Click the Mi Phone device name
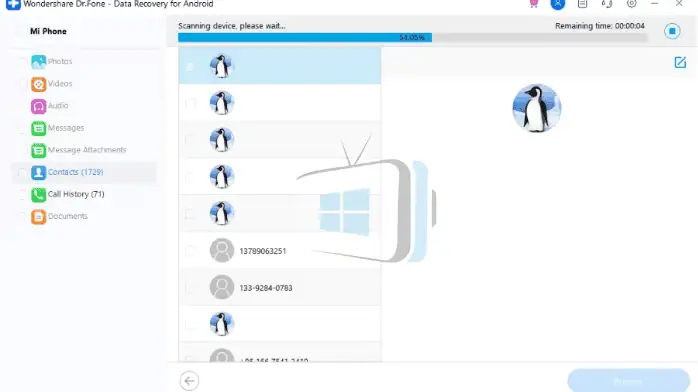The image size is (698, 392). pyautogui.click(x=48, y=31)
